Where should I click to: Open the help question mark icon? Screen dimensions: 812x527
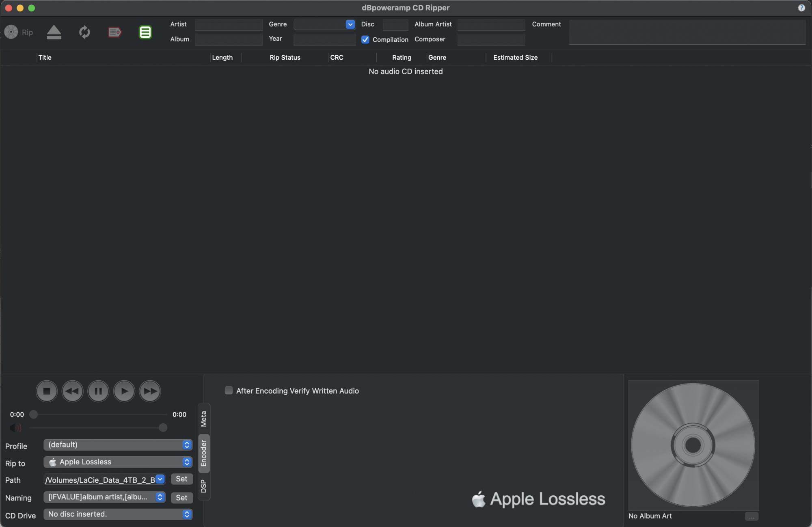click(x=801, y=8)
